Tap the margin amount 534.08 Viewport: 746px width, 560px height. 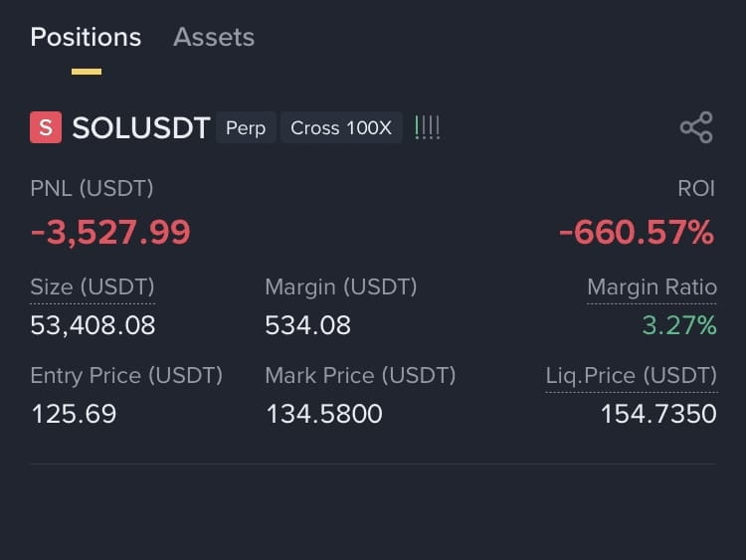(307, 325)
